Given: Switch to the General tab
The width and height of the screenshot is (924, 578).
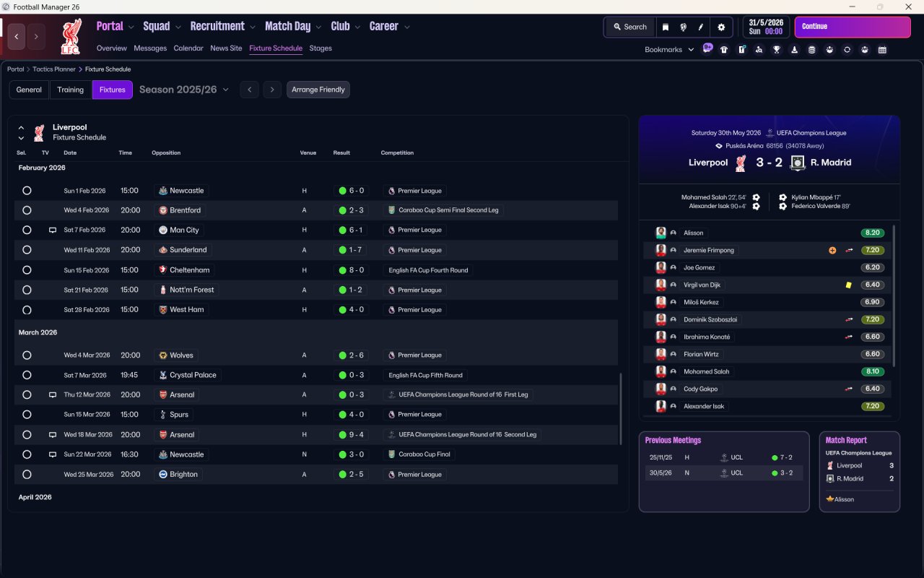Looking at the screenshot, I should tap(29, 90).
